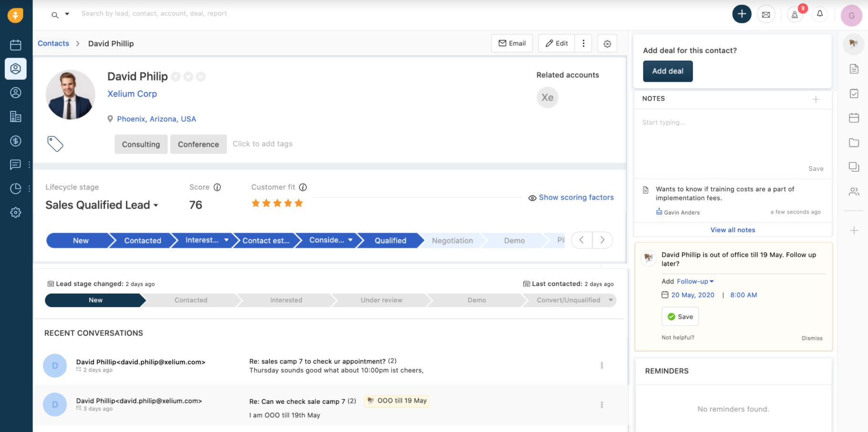Open the reports pie chart icon
868x432 pixels.
(16, 189)
